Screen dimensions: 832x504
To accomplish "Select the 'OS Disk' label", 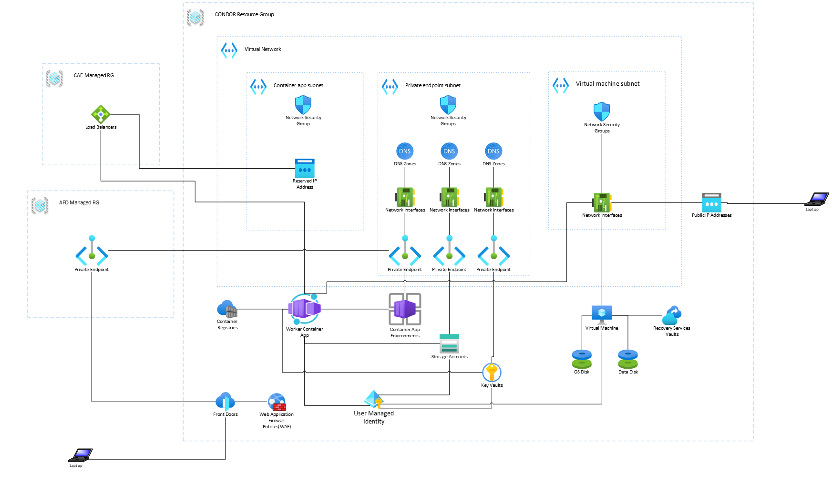I will [582, 372].
